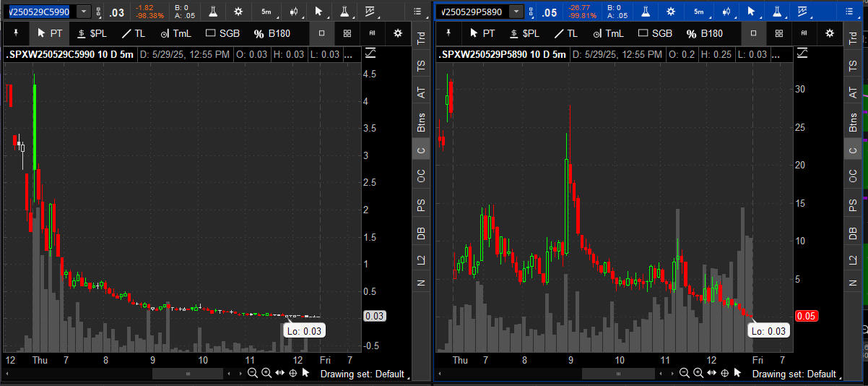The height and width of the screenshot is (386, 868).
Task: Click the crosshair pan icon under left chart
Action: (x=292, y=373)
